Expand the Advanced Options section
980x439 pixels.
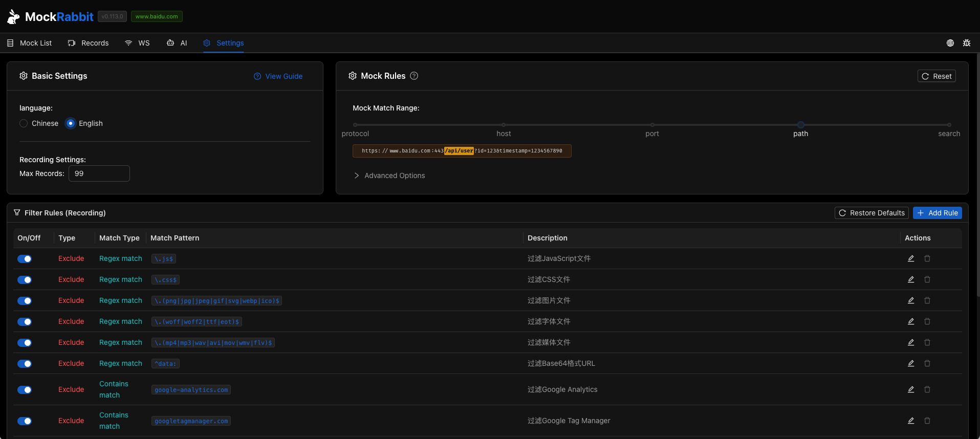click(390, 175)
